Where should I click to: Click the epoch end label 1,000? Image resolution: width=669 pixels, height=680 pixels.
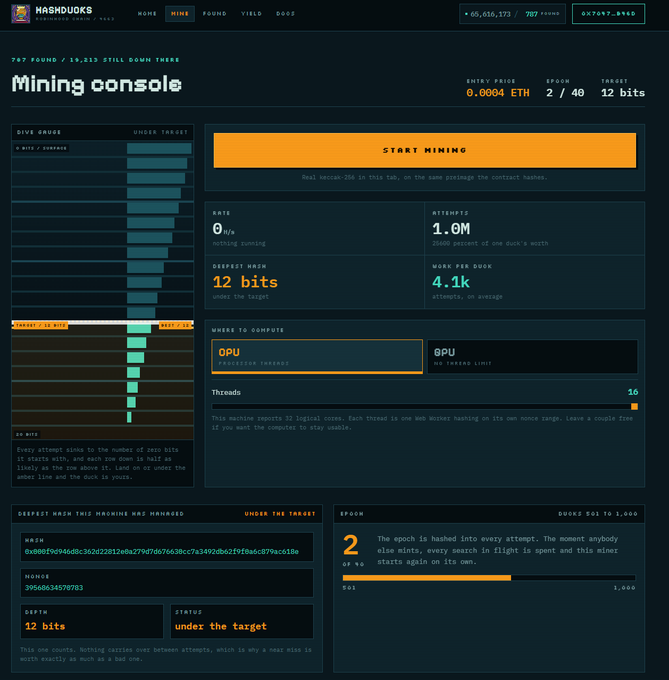point(624,588)
